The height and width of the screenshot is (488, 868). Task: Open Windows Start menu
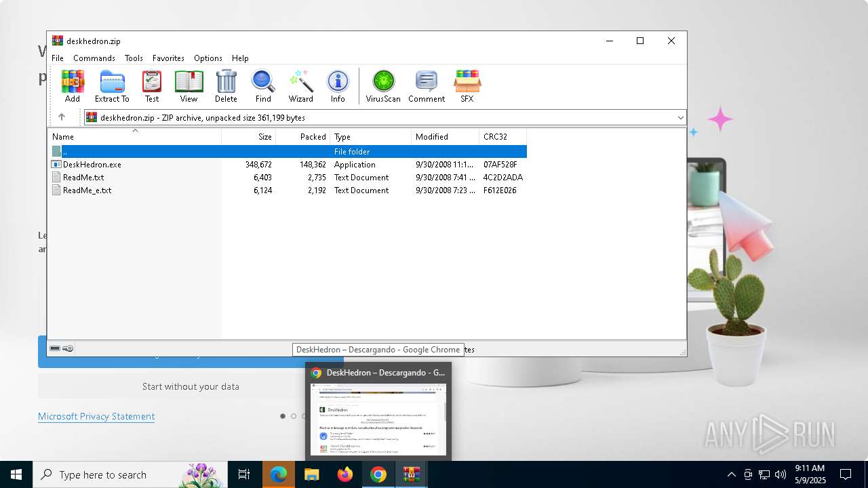pyautogui.click(x=16, y=474)
